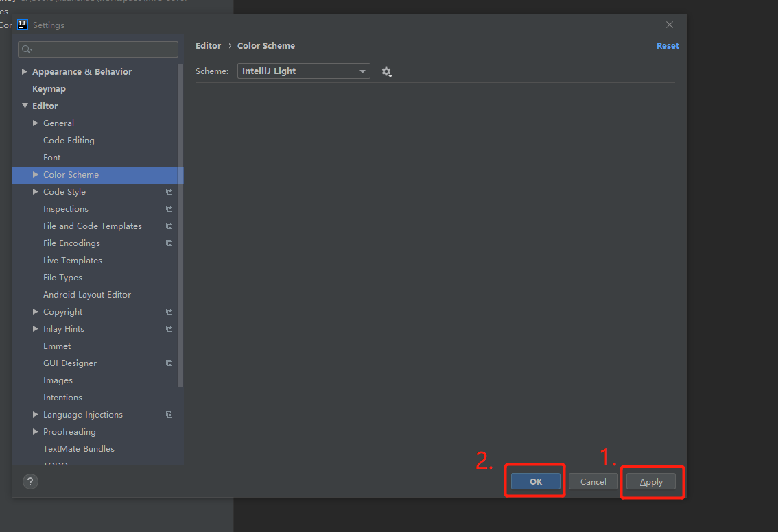Select the Keymap settings page

[49, 88]
